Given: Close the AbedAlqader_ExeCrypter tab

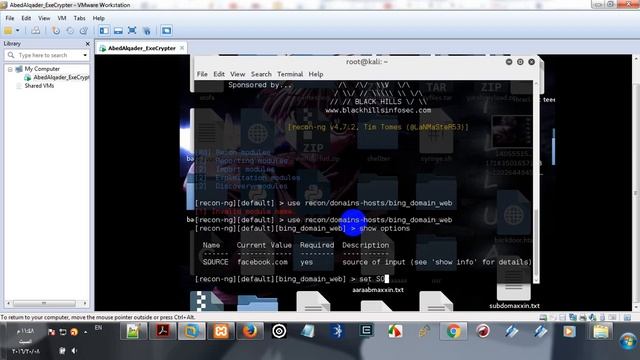Looking at the screenshot, I should pyautogui.click(x=182, y=48).
